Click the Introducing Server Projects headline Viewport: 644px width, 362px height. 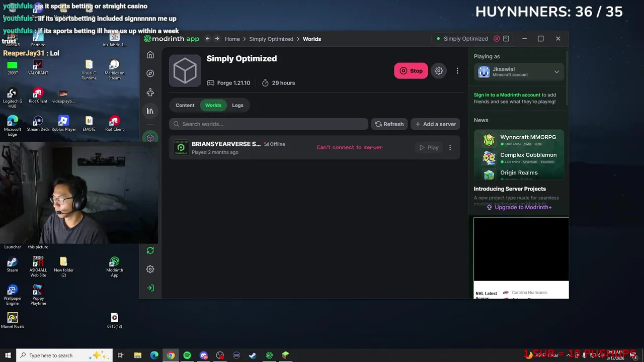[510, 189]
